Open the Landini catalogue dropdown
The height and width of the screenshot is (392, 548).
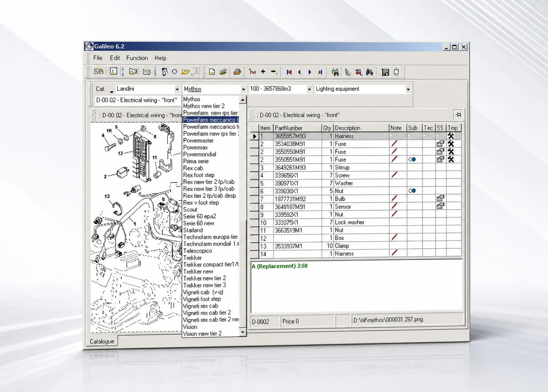click(177, 89)
